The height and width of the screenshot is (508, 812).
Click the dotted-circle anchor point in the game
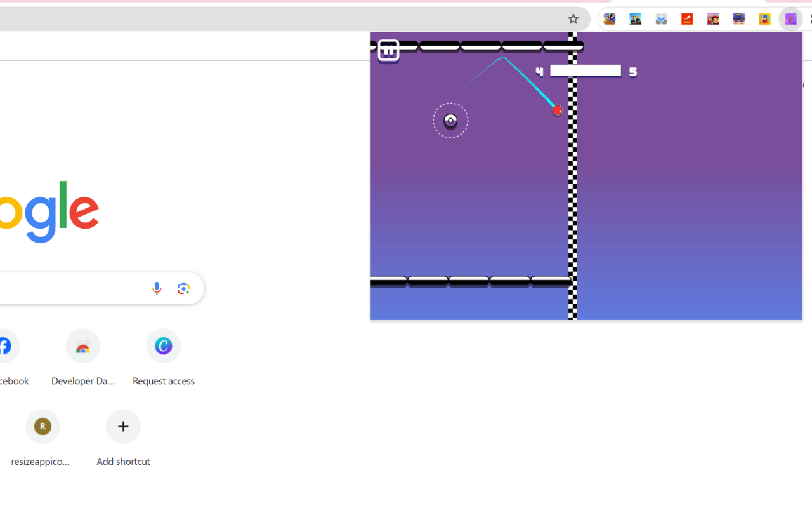click(x=450, y=120)
